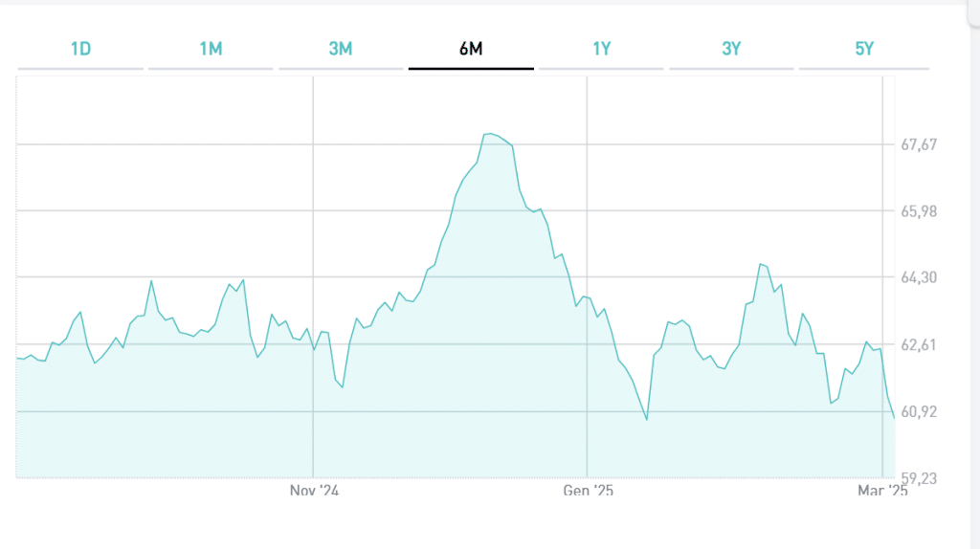Click the 65,98 price axis label
Screen dimensions: 980x549
pyautogui.click(x=919, y=212)
